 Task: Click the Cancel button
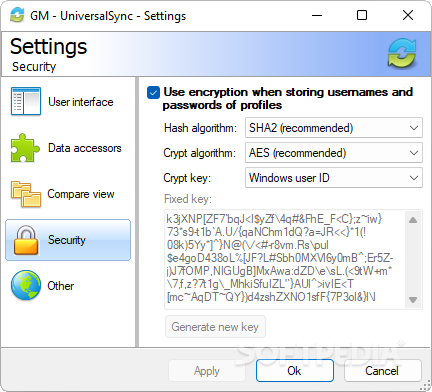382,371
